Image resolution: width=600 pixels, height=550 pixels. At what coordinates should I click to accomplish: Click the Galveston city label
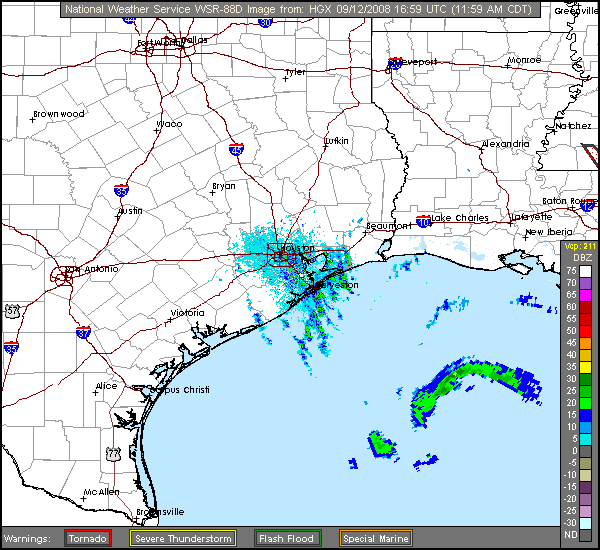click(337, 285)
